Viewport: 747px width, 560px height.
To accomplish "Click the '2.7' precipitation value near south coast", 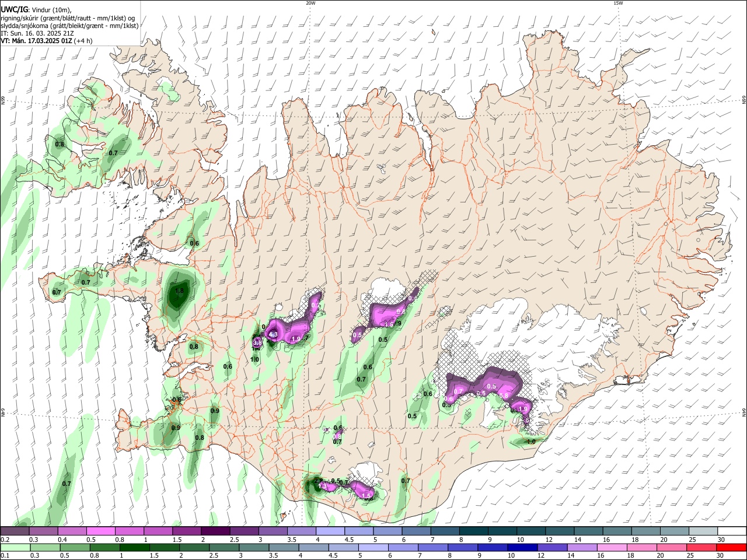I will tap(318, 481).
